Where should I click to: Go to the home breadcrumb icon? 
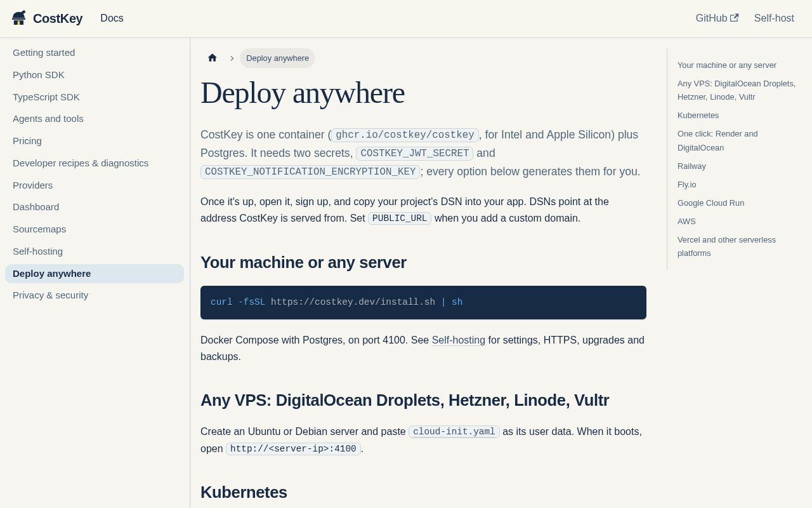coord(213,58)
